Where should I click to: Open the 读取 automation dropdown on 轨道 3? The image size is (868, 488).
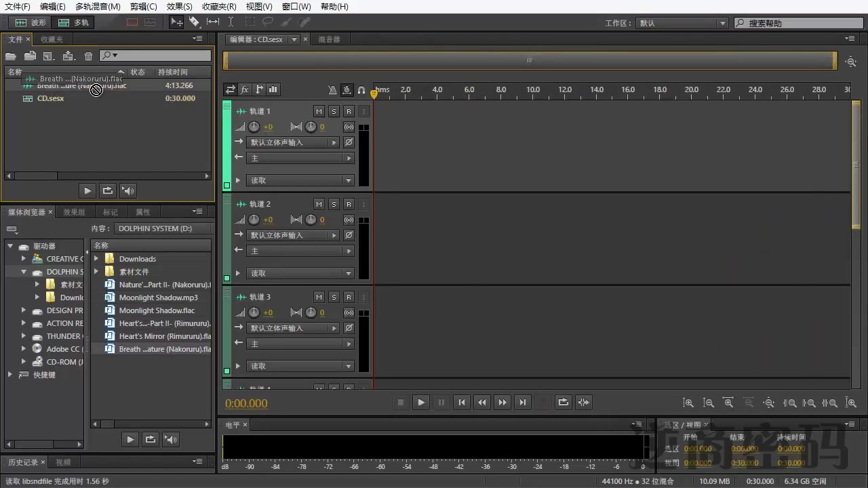coord(300,366)
